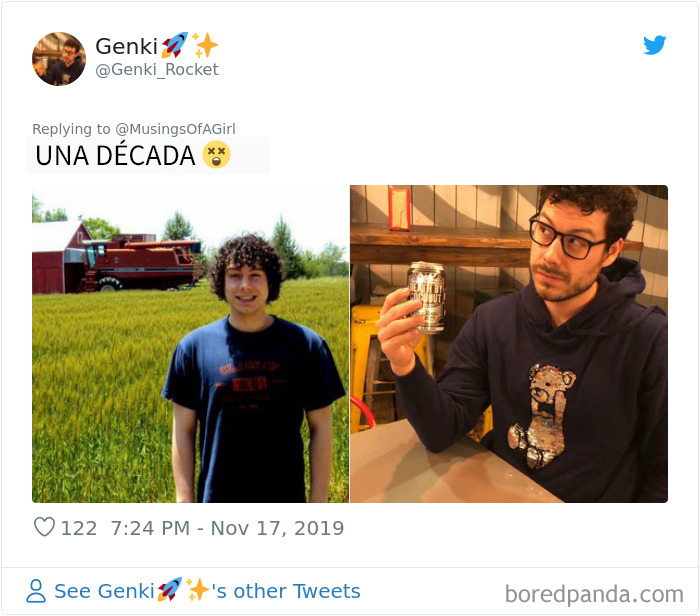This screenshot has height=616, width=700.
Task: Click the rocket emoji beside Genki's name
Action: 175,45
